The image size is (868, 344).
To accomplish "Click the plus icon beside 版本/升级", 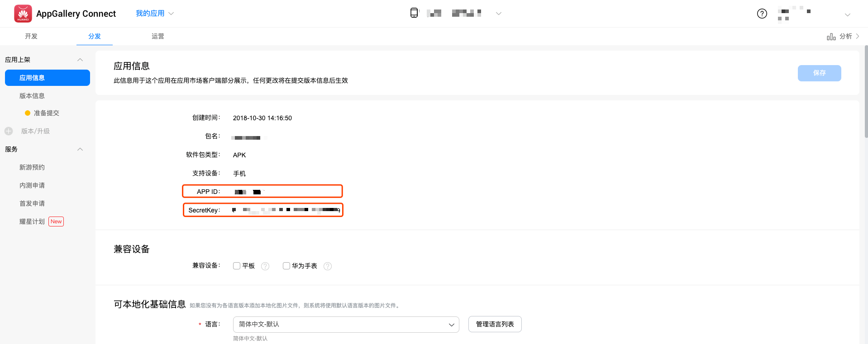I will coord(9,131).
